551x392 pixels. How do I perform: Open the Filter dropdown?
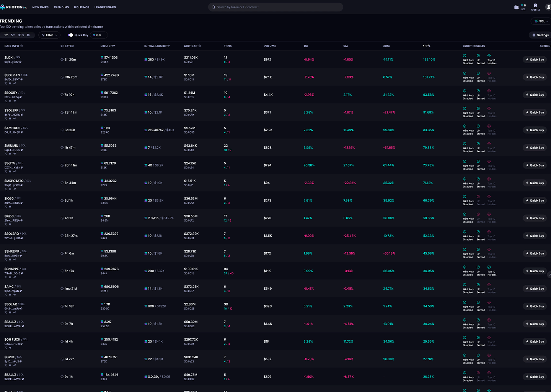point(49,35)
